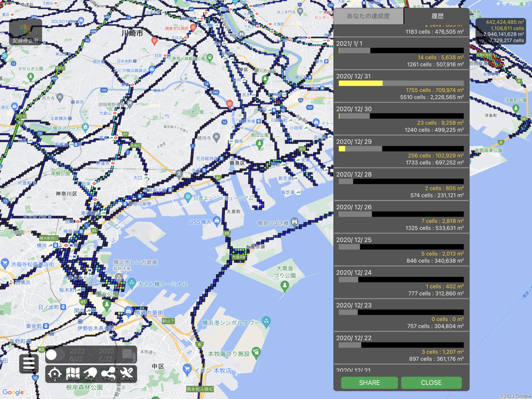Image resolution: width=532 pixels, height=399 pixels.
Task: Tap the 三ツ池公園 map label
Action: tap(193, 112)
